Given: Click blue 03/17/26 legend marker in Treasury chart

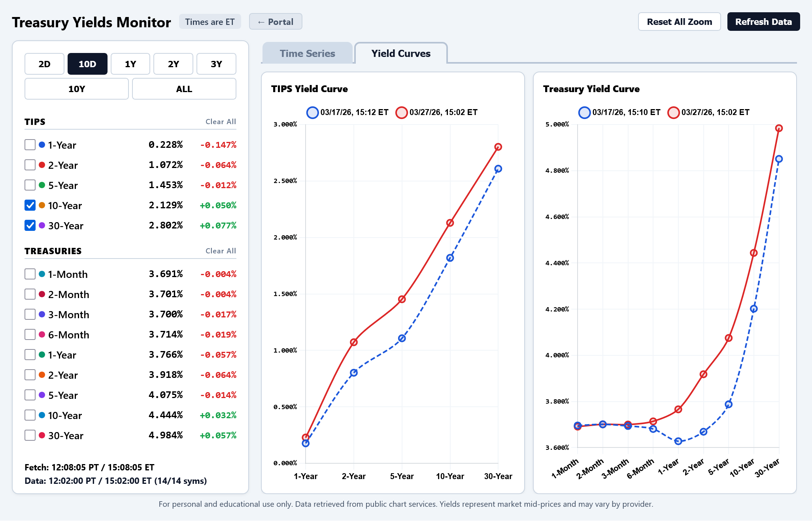Looking at the screenshot, I should point(584,113).
